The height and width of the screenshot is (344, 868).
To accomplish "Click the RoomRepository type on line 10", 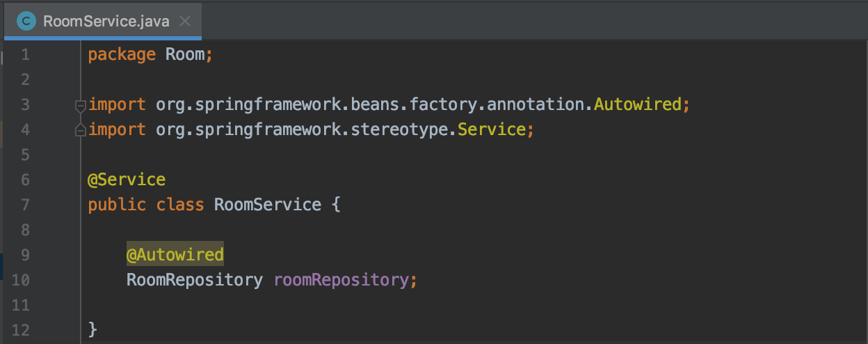I will coord(195,280).
